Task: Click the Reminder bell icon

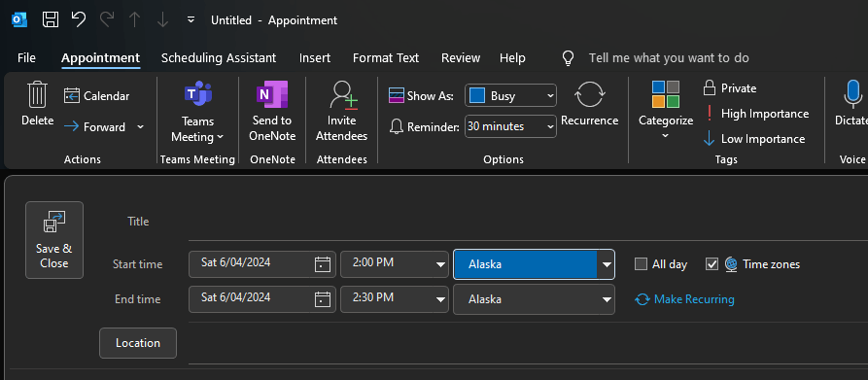Action: [397, 126]
